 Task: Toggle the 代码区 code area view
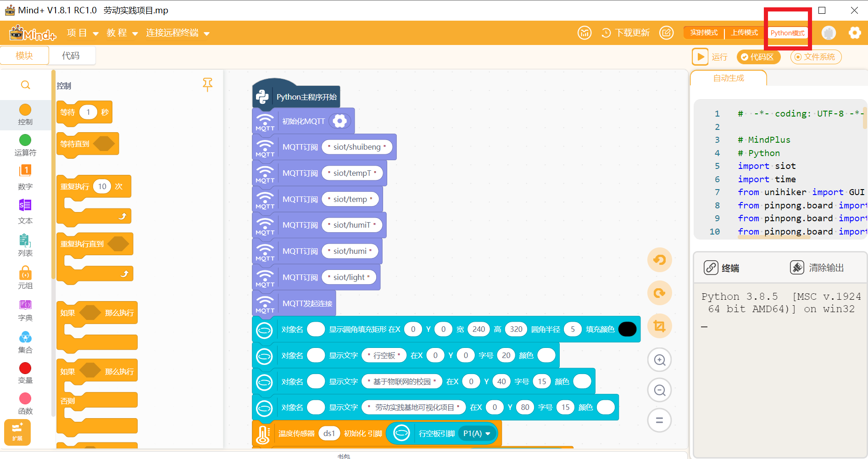[x=758, y=57]
